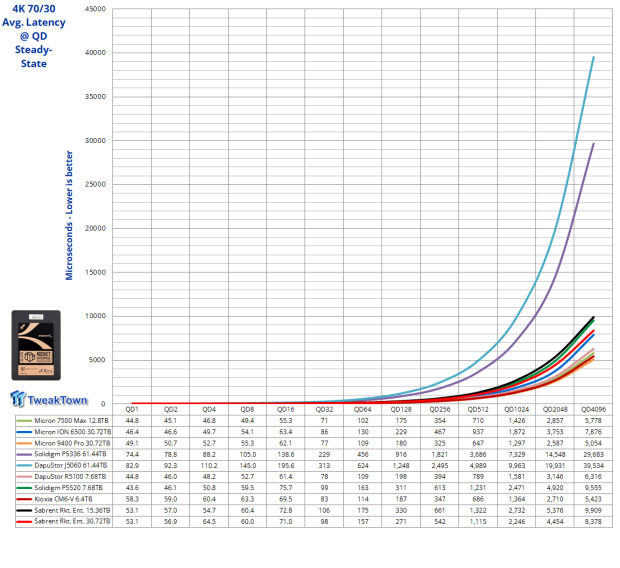
Task: Click the 195.6 value at QD16
Action: tap(286, 466)
